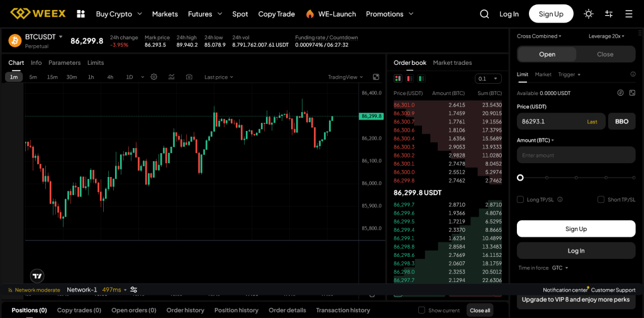Switch to the Market trades tab
The width and height of the screenshot is (644, 318).
(x=452, y=62)
